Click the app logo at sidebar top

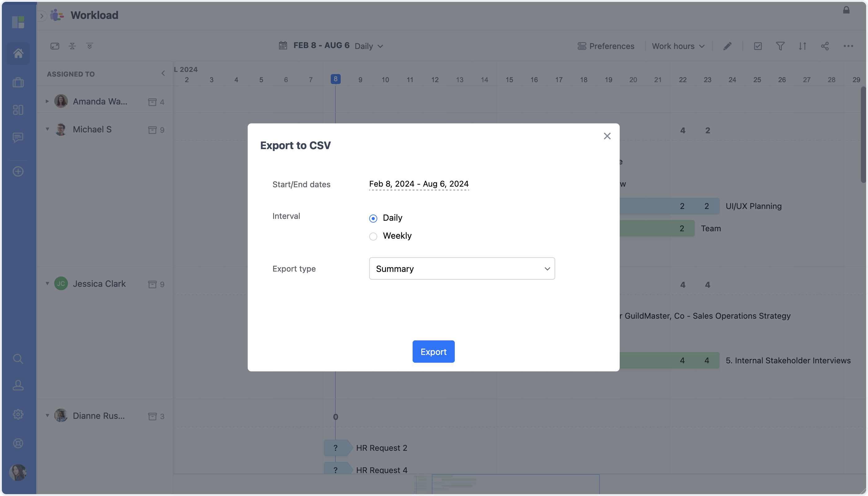(x=18, y=22)
